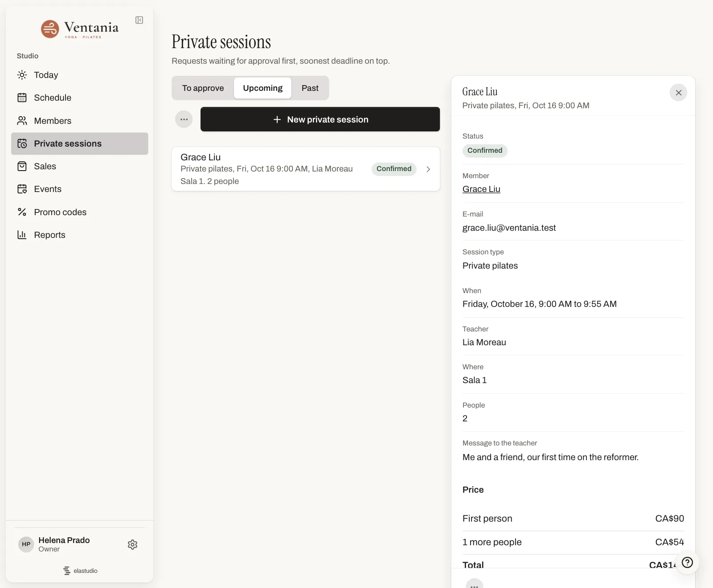Open settings gear next to Helena Prado
This screenshot has width=713, height=588.
point(132,544)
